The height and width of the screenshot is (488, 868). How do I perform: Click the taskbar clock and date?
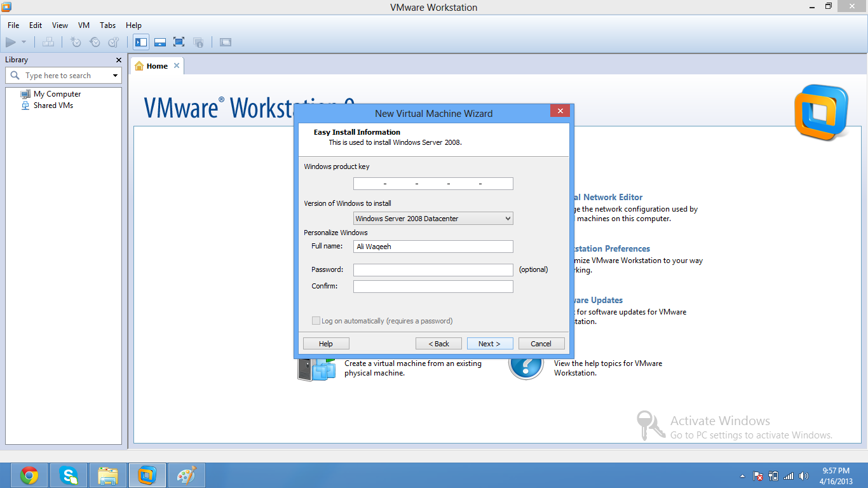[x=836, y=476]
